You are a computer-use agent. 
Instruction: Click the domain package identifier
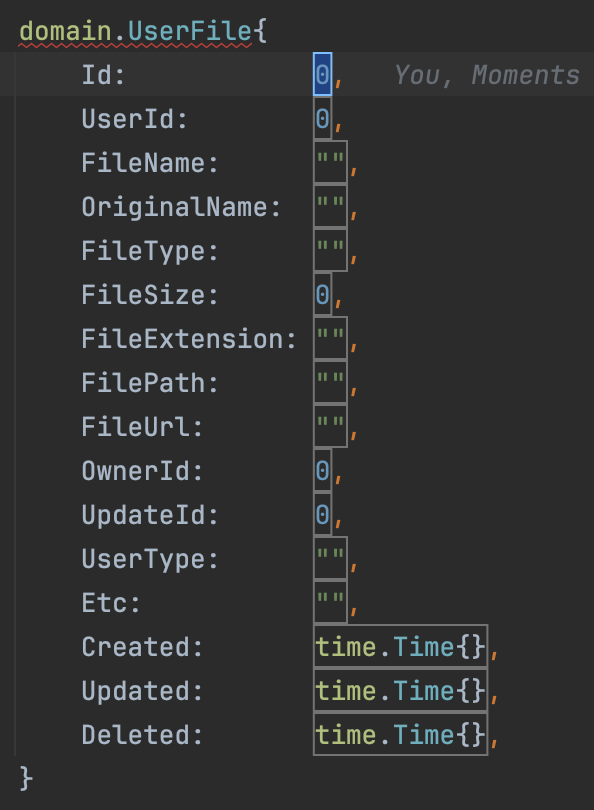point(66,31)
